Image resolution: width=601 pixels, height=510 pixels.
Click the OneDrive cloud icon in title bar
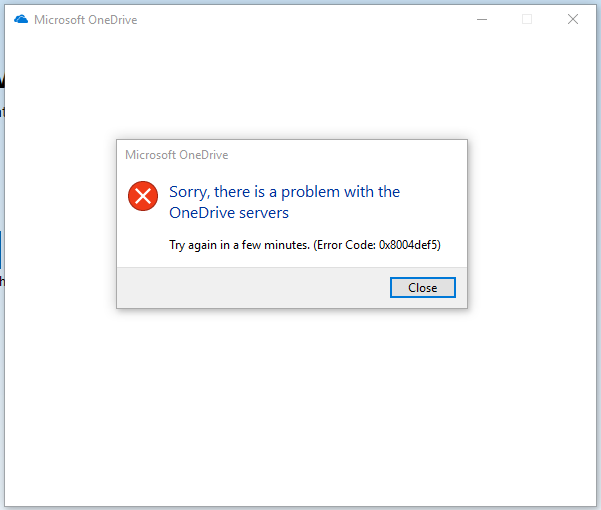(x=21, y=19)
